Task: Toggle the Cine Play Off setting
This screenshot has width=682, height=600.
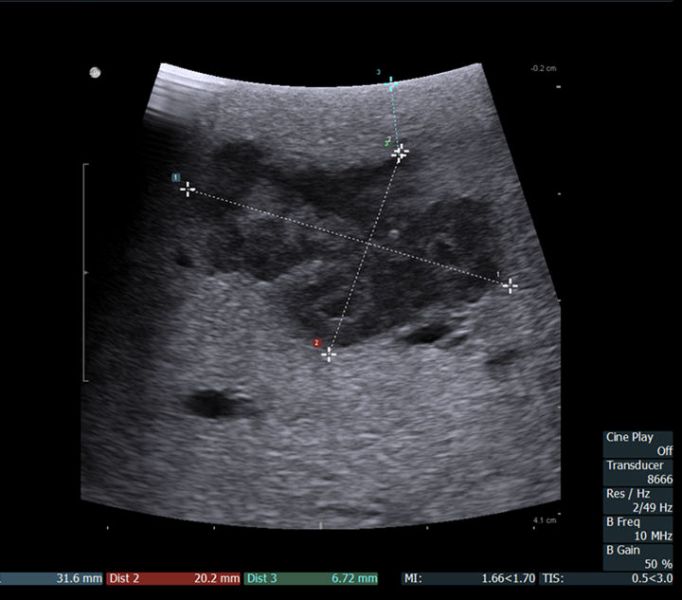Action: pyautogui.click(x=639, y=444)
